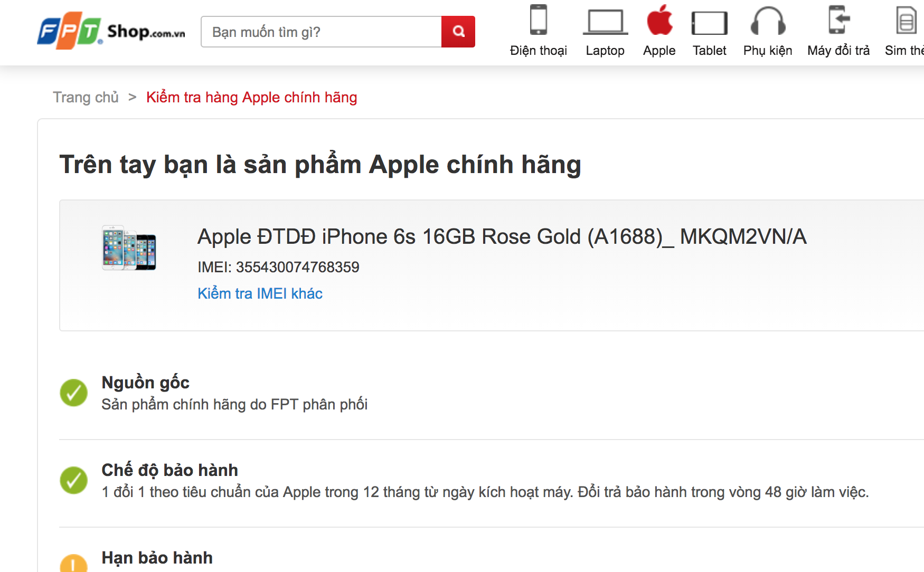Open the Sim thẻ category icon

pyautogui.click(x=906, y=20)
